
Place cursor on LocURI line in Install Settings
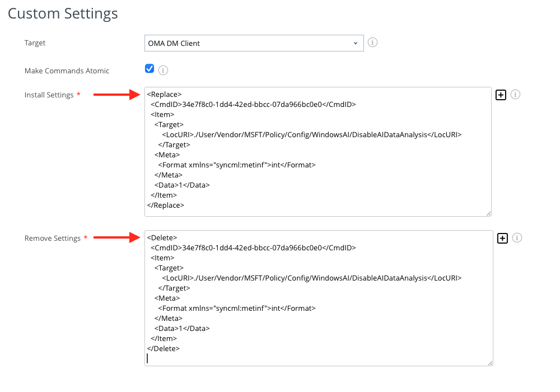pos(312,135)
